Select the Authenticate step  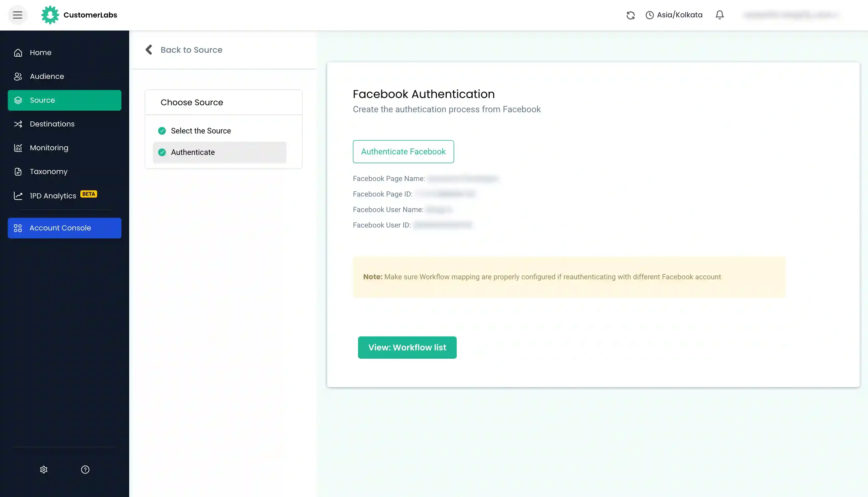click(x=220, y=152)
